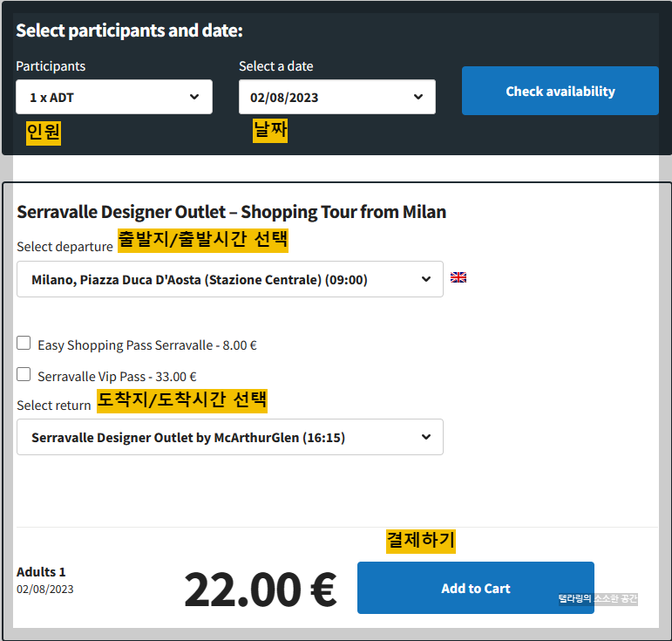This screenshot has height=641, width=672.
Task: Click the UK flag language icon
Action: [x=458, y=277]
